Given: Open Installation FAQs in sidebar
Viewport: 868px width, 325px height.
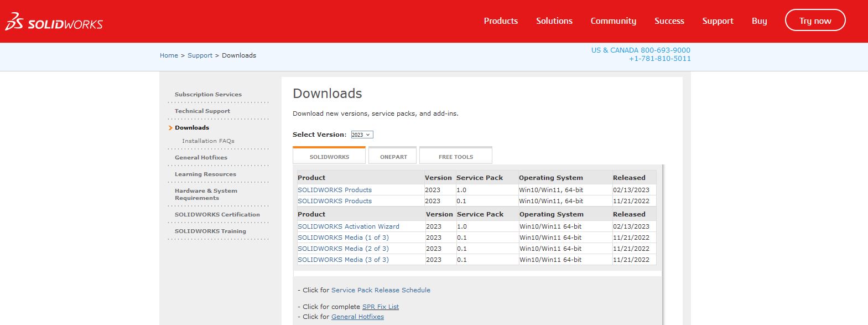Looking at the screenshot, I should (208, 141).
